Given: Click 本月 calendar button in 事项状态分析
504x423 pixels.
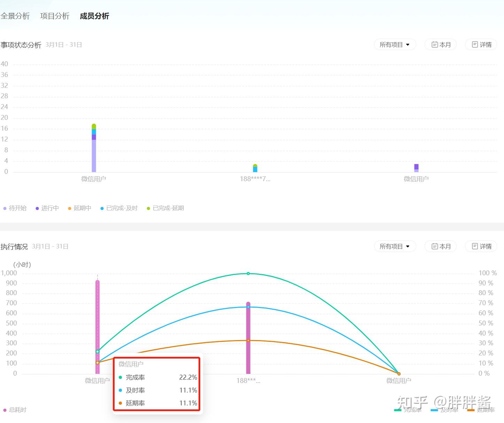Looking at the screenshot, I should 441,45.
